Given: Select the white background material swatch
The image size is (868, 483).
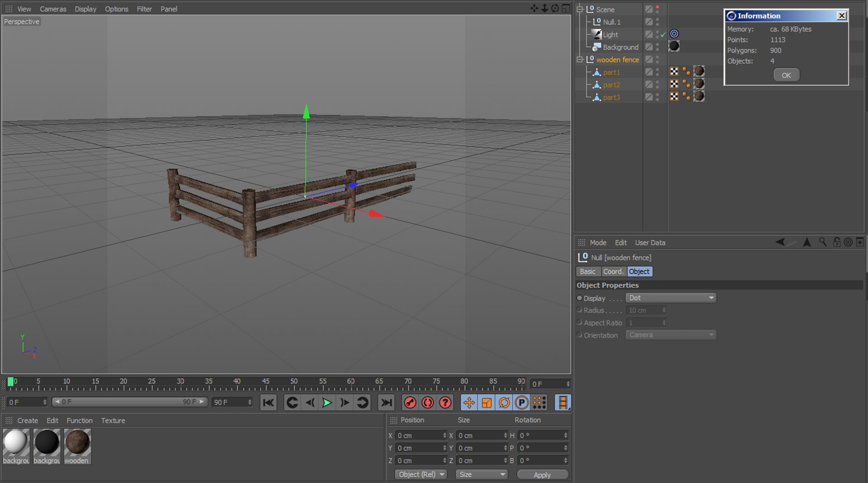Looking at the screenshot, I should [x=16, y=446].
